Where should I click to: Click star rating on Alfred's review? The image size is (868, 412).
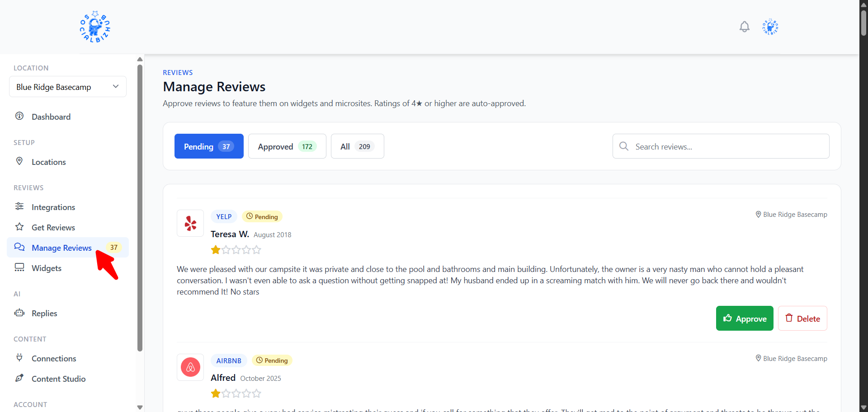coord(236,393)
